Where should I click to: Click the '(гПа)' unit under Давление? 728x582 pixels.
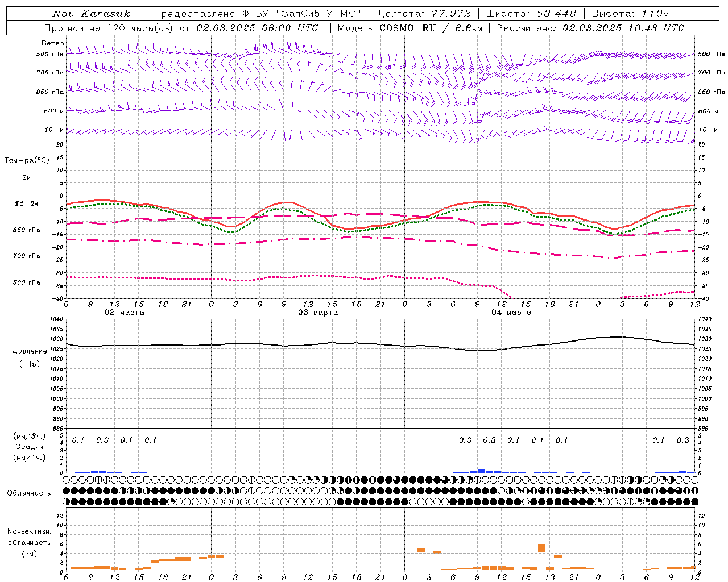[30, 364]
